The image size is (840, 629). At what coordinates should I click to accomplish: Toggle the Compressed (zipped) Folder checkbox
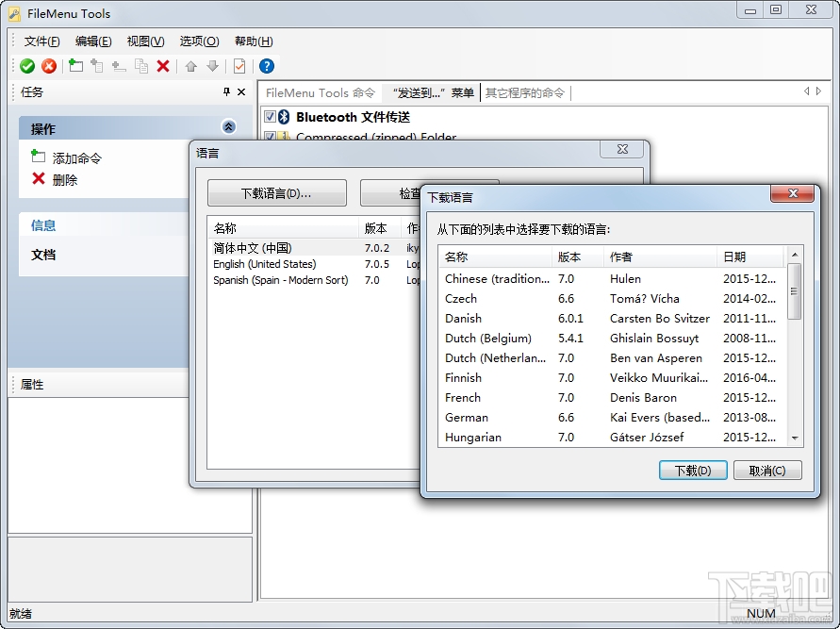(270, 136)
